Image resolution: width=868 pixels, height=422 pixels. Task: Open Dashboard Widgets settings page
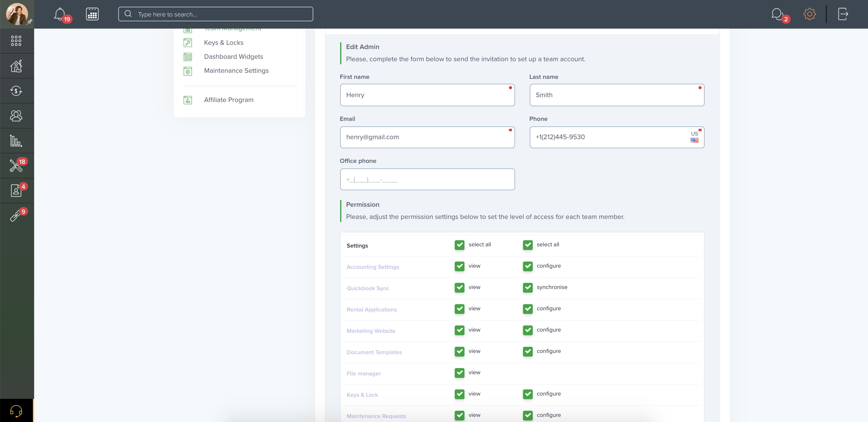[x=233, y=57]
